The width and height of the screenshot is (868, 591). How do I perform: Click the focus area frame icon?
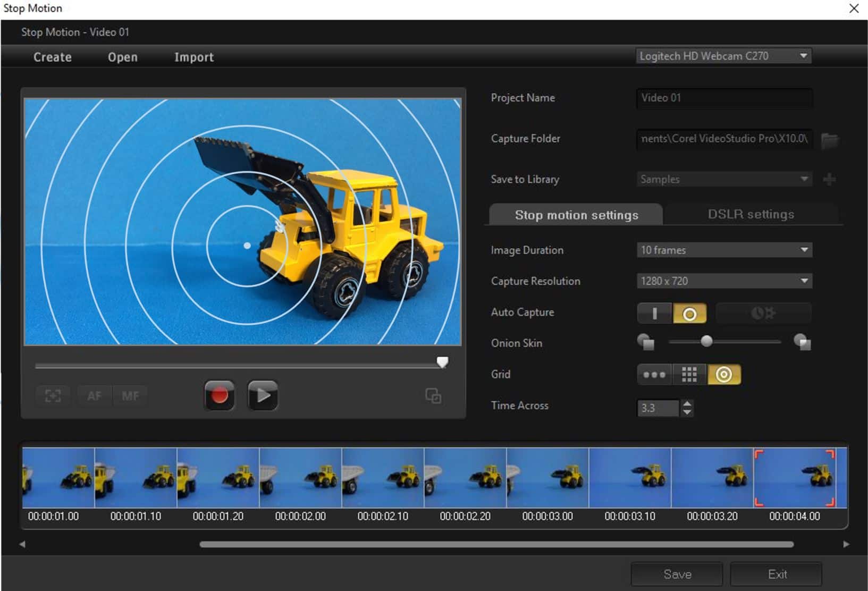(x=53, y=396)
